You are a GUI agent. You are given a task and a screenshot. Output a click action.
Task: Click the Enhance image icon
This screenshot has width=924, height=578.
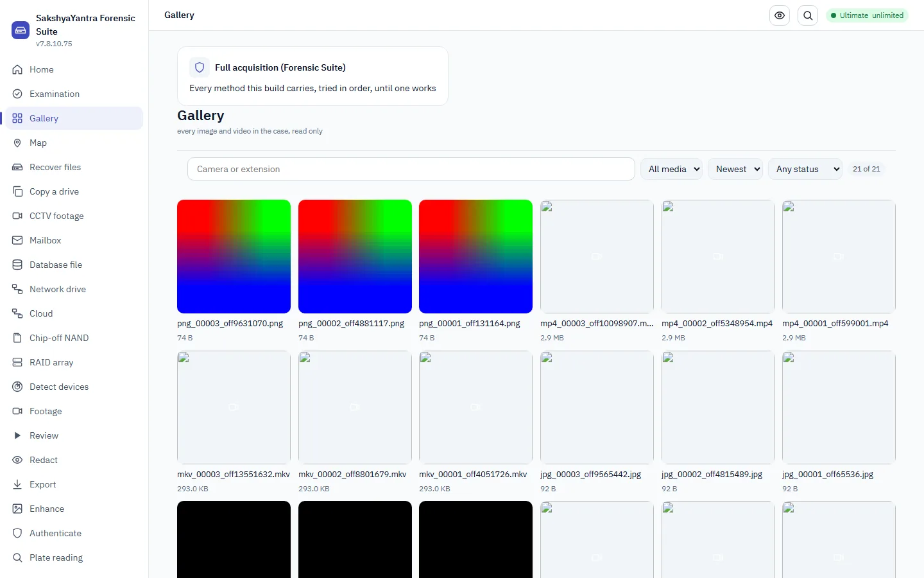click(x=17, y=509)
